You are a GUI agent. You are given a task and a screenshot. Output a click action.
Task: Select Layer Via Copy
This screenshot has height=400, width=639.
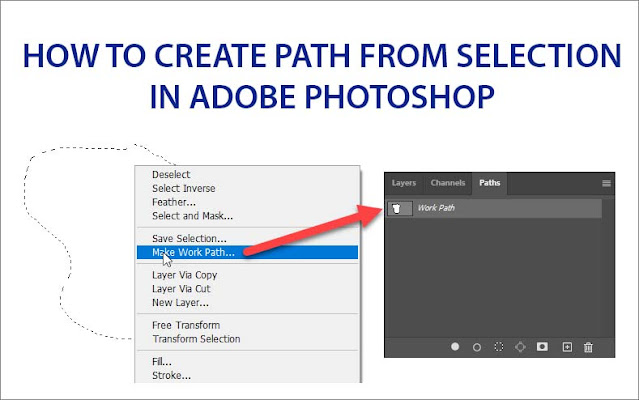[x=185, y=275]
